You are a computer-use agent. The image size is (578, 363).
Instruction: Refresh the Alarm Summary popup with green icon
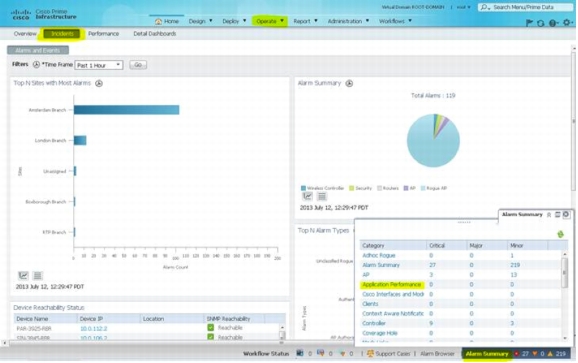tap(560, 234)
